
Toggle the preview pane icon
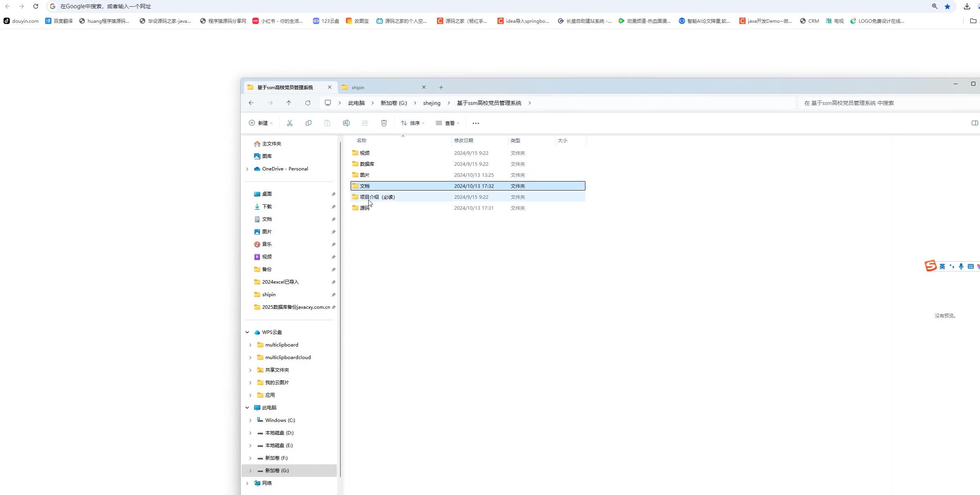975,123
